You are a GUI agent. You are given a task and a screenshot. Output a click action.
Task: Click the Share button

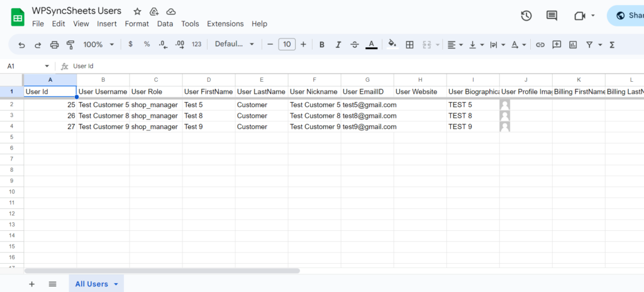pyautogui.click(x=626, y=16)
